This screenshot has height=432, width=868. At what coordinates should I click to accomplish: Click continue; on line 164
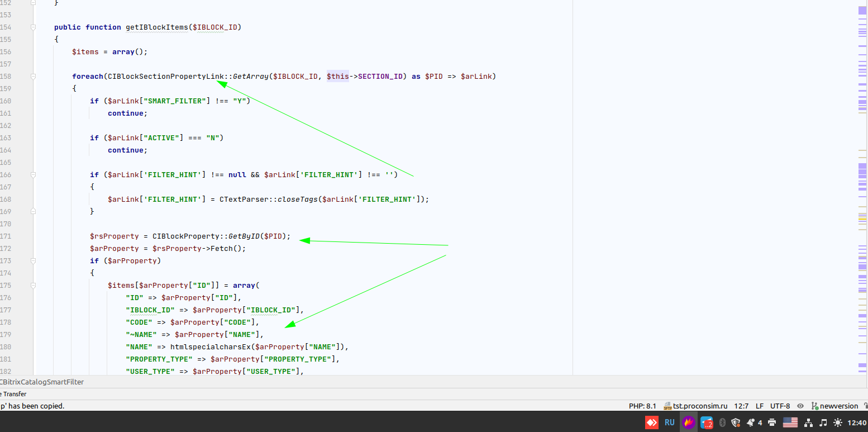coord(128,150)
